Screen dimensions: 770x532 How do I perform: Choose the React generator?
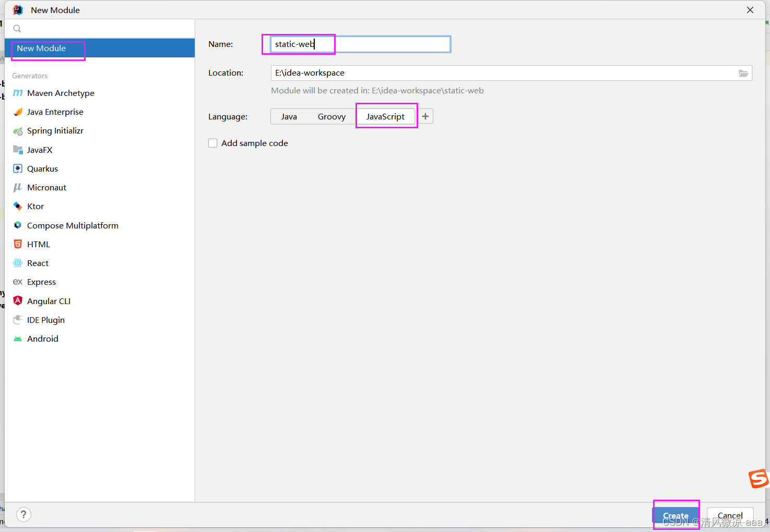tap(100, 263)
